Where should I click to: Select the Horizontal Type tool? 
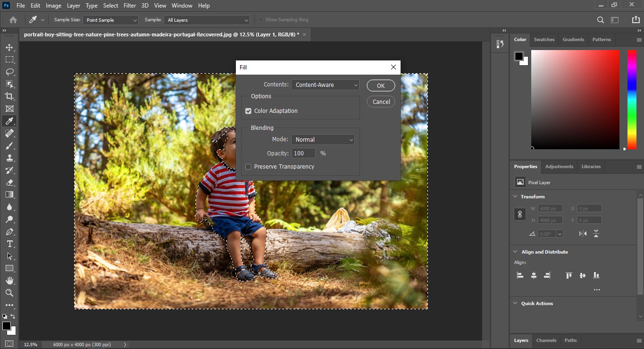pyautogui.click(x=9, y=244)
